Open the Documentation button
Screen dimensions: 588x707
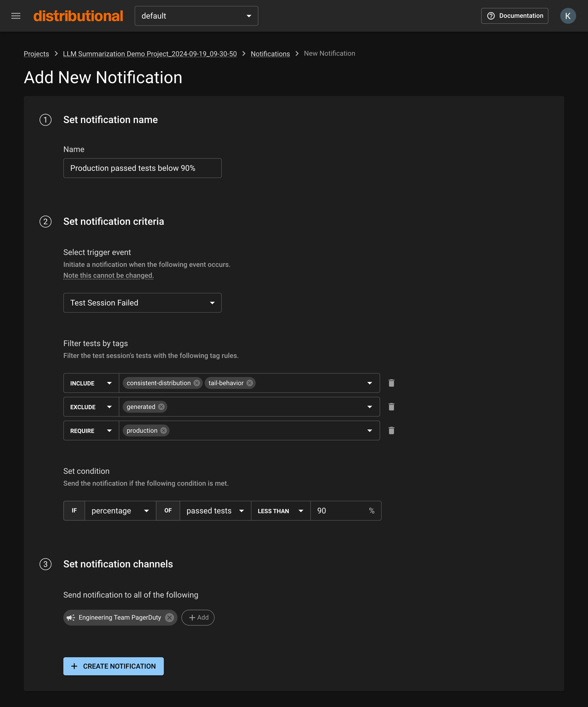point(514,16)
